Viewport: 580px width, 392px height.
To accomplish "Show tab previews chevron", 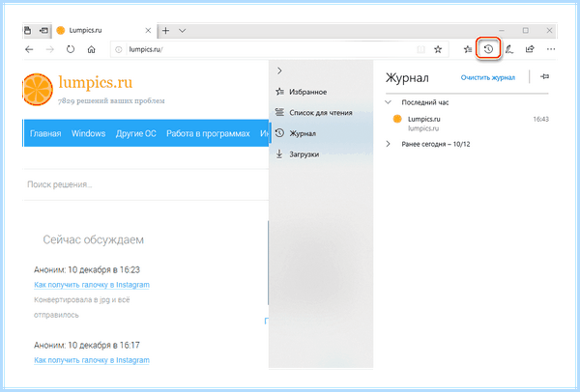I will click(182, 31).
